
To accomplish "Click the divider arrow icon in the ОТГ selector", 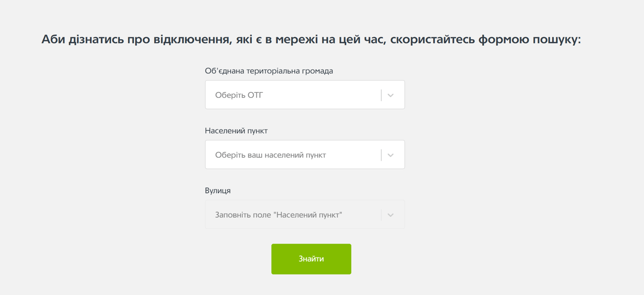I will click(390, 94).
